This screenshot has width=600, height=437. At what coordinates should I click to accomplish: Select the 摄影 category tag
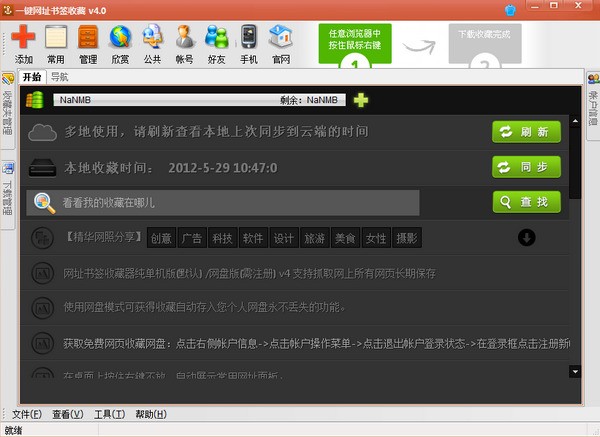(x=407, y=238)
